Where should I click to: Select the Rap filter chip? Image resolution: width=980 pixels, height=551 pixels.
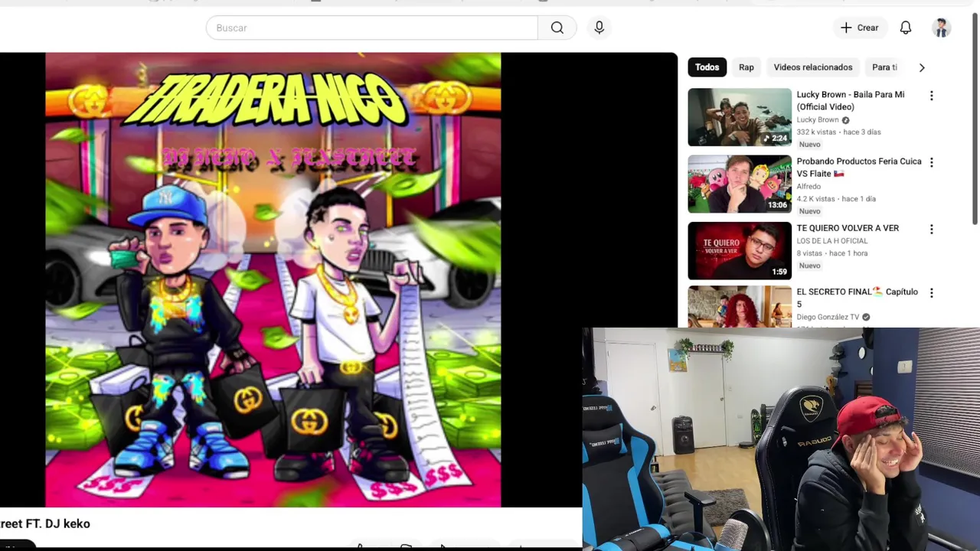(746, 67)
